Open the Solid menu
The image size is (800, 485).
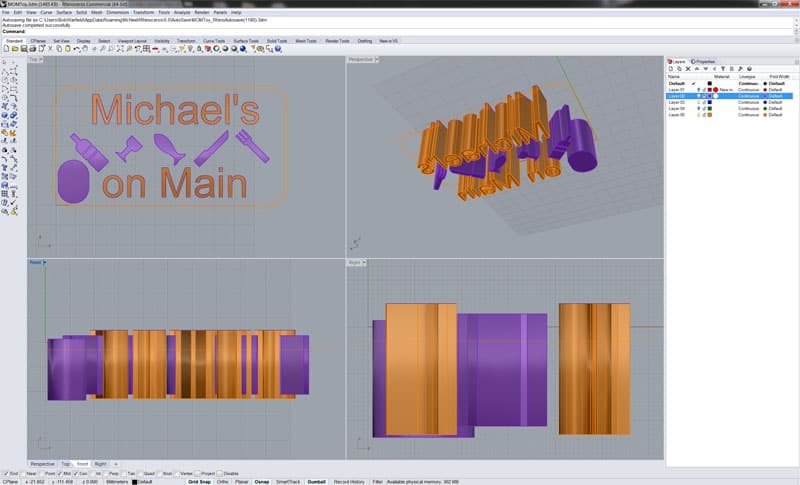81,12
